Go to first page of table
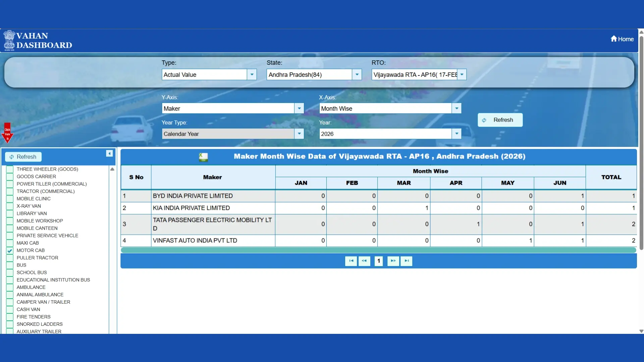 351,261
